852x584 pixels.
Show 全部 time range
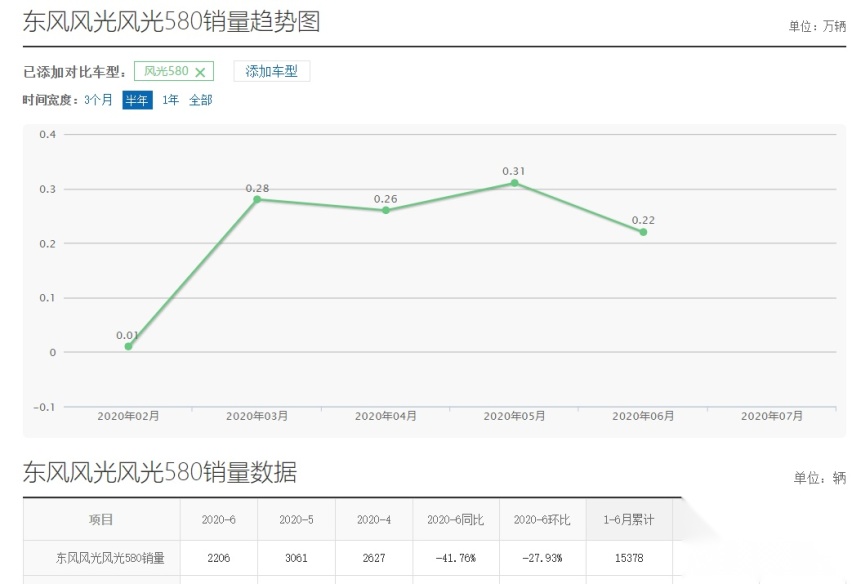pos(201,100)
